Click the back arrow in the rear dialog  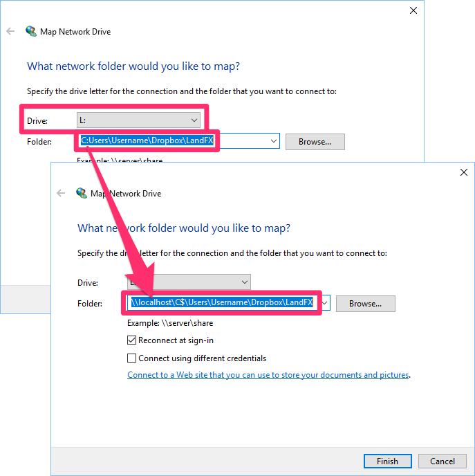click(10, 32)
